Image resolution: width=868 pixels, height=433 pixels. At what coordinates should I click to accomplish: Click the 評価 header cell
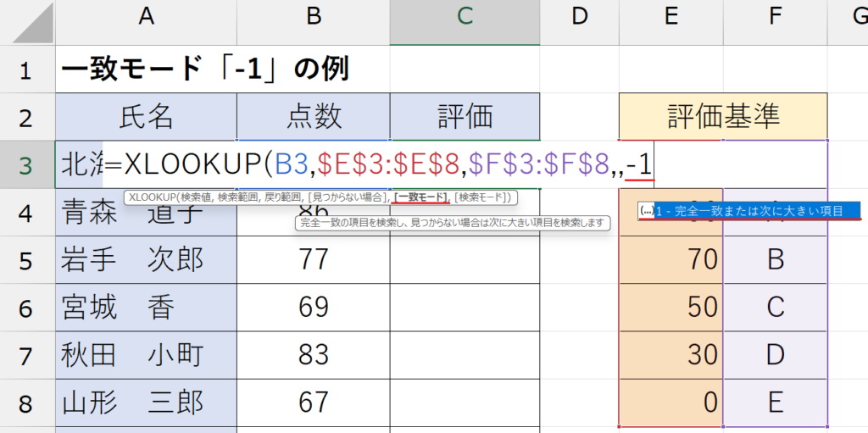click(465, 117)
